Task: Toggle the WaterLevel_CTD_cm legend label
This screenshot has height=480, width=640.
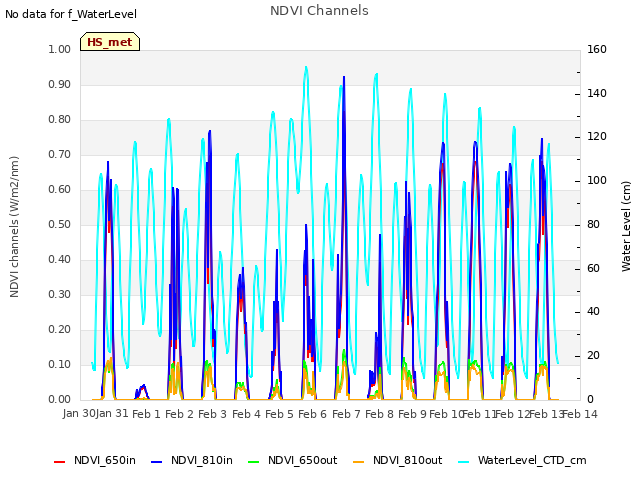Action: [532, 460]
